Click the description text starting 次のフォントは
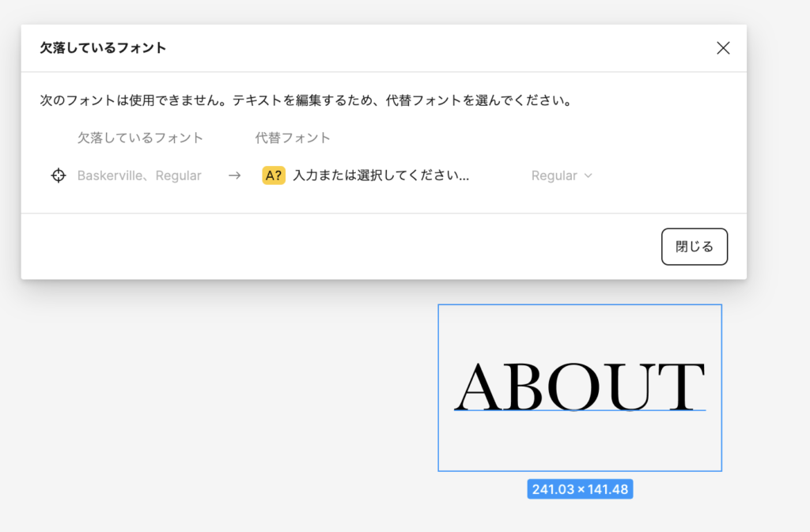The image size is (810, 532). coord(305,101)
